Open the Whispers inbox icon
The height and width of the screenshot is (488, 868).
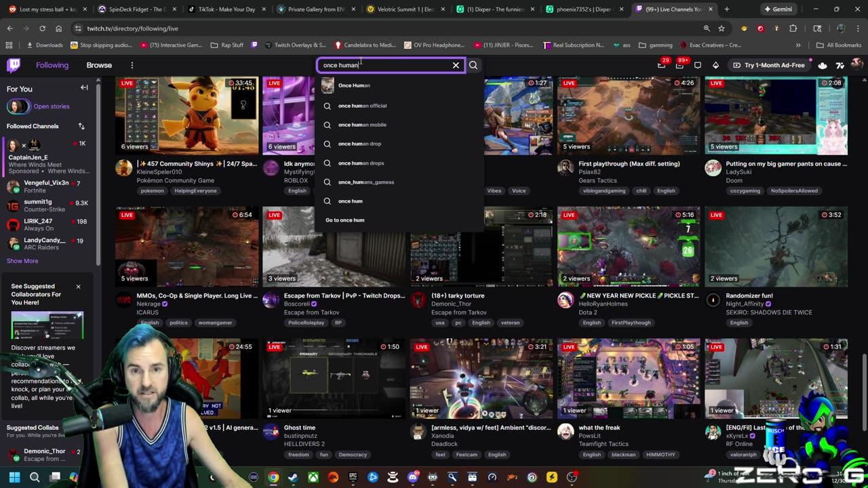tap(698, 65)
